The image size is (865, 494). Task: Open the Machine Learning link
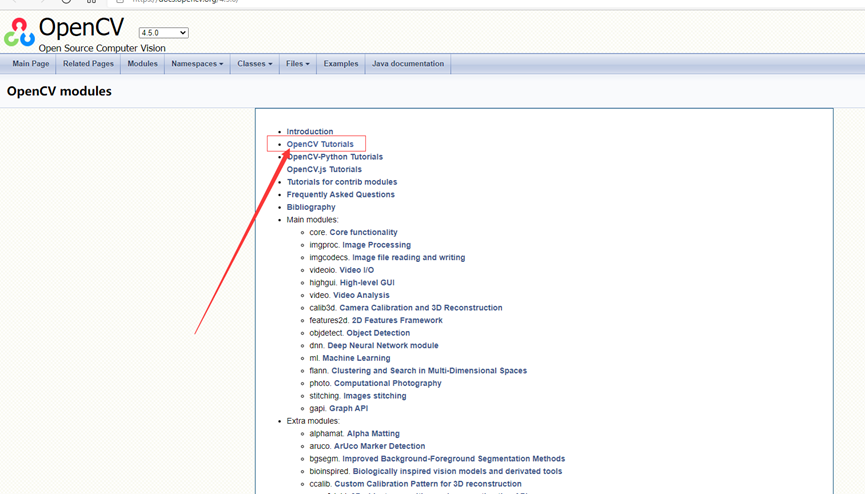coord(356,358)
